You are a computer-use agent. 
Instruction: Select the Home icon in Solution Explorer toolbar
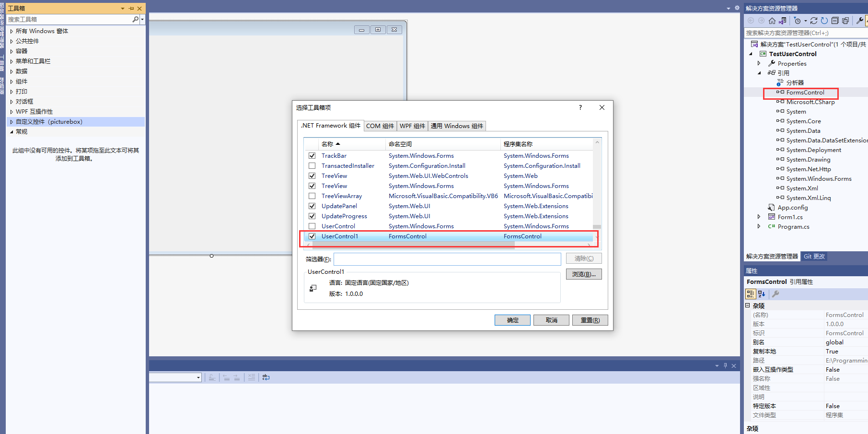(772, 21)
